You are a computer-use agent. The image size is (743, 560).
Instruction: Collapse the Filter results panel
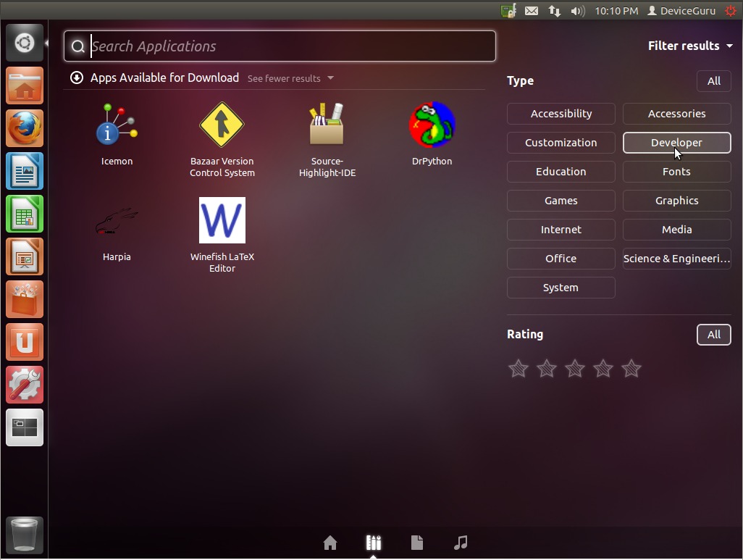point(690,46)
